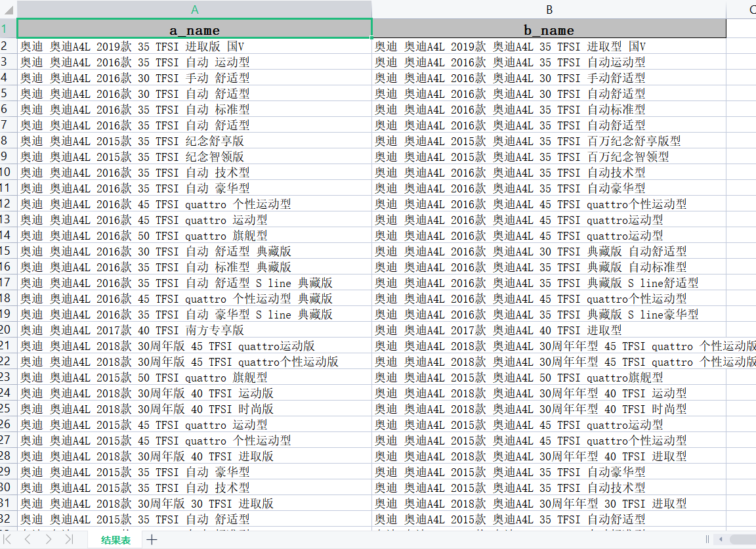Click column B cell '2015款 奥迪A4L 50 TFSI quattro旗舰型'
Viewport: 756px width, 549px height.
coord(549,377)
